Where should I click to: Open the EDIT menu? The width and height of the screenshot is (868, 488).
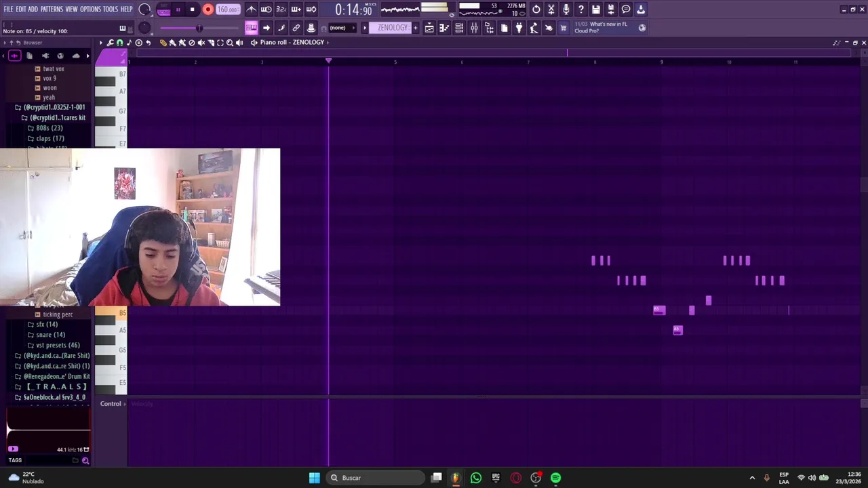point(21,9)
